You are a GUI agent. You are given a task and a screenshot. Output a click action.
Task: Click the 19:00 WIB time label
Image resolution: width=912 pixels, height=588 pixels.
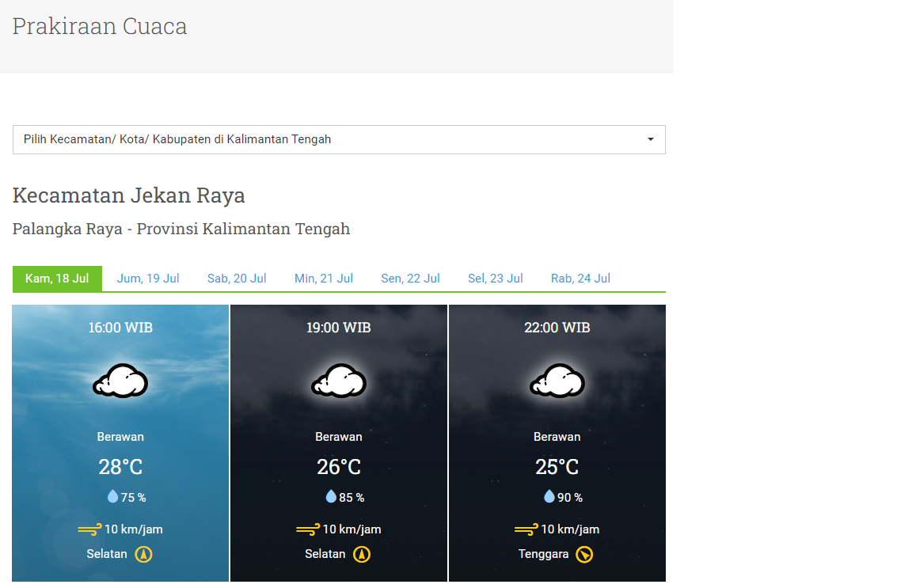click(339, 328)
